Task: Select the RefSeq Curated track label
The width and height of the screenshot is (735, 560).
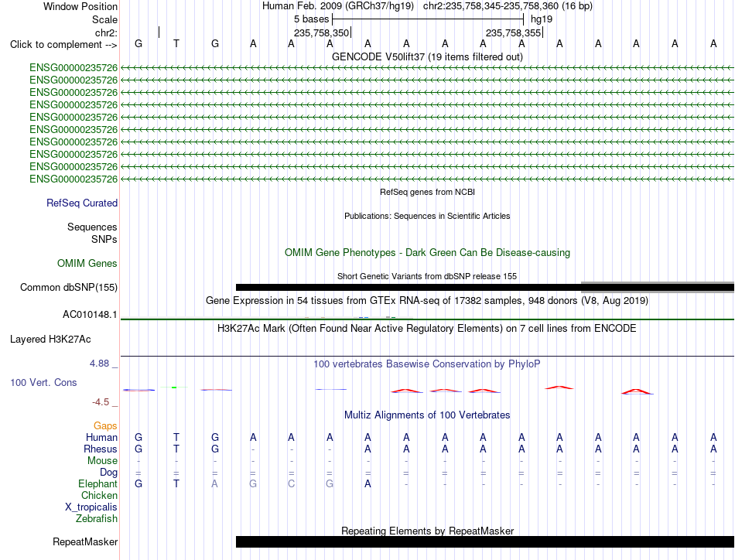Action: [x=81, y=203]
